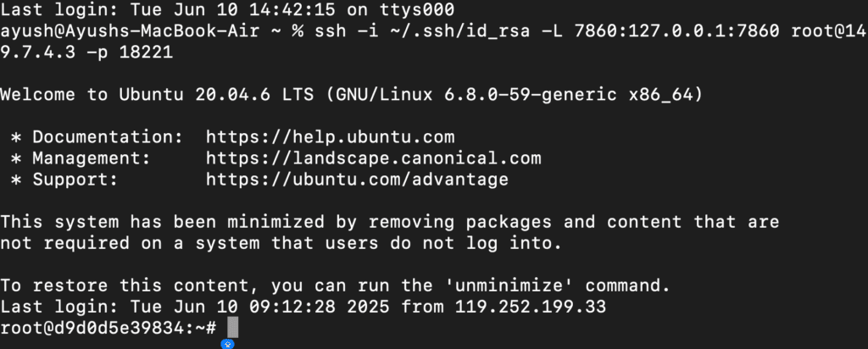Place cursor at the root shell prompt block cursor

click(x=233, y=327)
